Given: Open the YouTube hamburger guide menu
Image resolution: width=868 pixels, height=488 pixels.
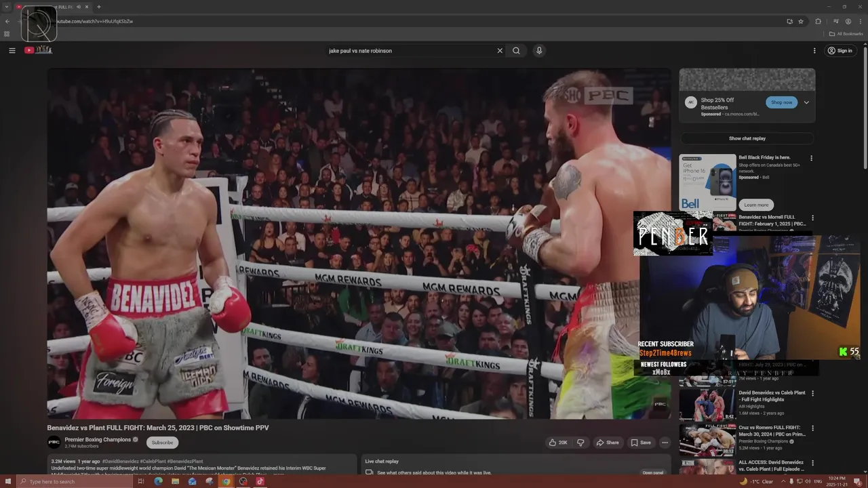Looking at the screenshot, I should tap(12, 50).
